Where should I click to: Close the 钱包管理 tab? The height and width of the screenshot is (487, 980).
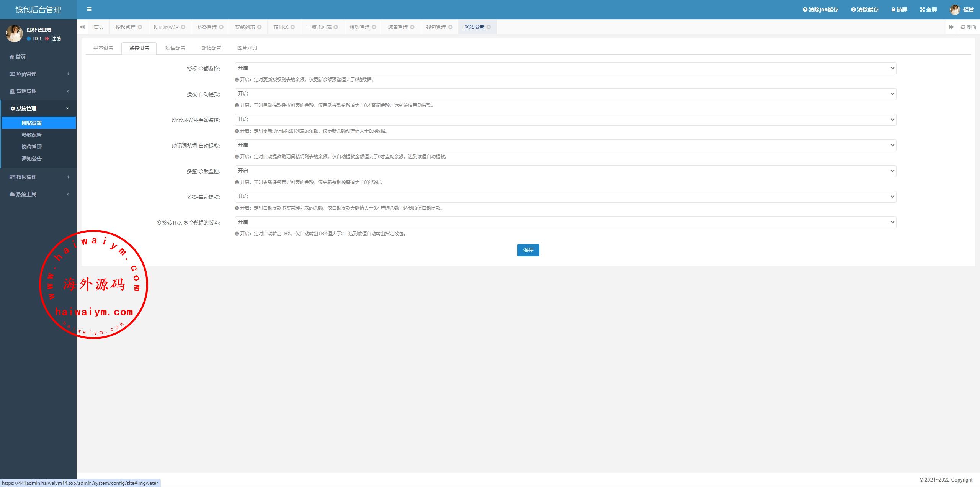point(451,27)
